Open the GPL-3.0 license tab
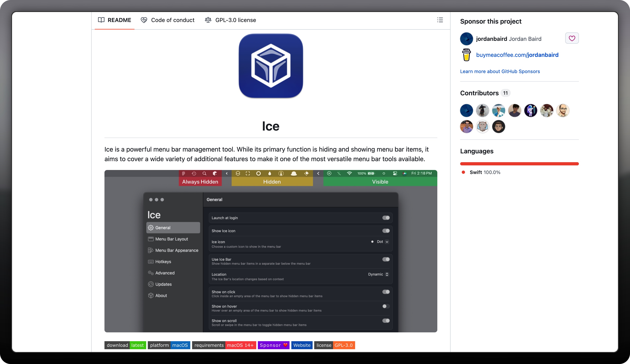 230,20
